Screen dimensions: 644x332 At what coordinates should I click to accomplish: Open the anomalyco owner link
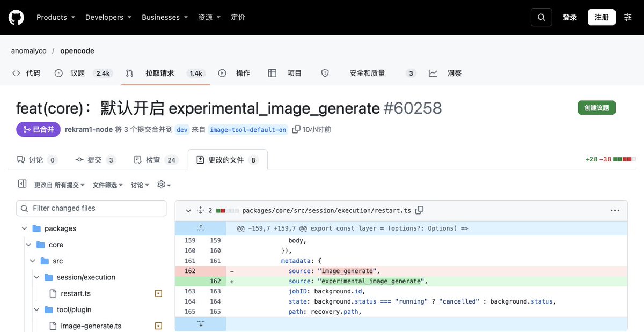[x=29, y=51]
